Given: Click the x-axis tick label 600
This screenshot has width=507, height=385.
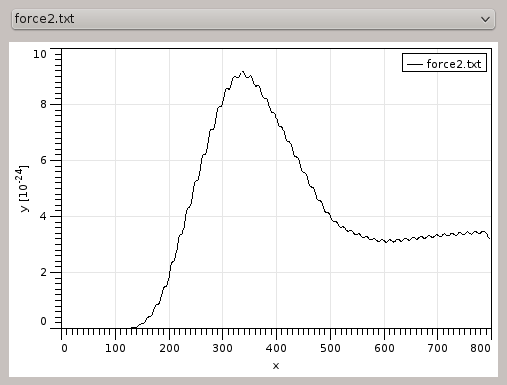Looking at the screenshot, I should coord(384,348).
